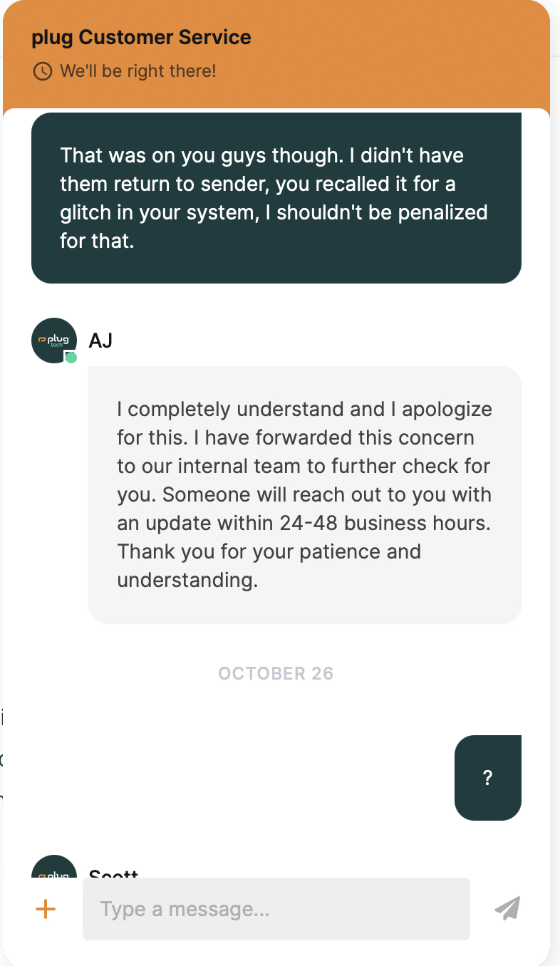Click the clock icon in the header
The image size is (560, 966).
coord(43,71)
